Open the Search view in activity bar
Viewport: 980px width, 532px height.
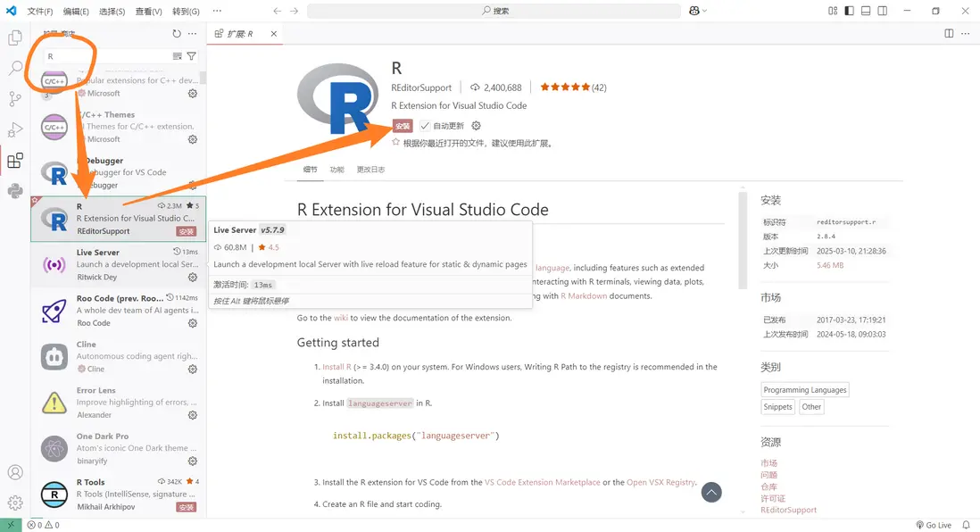[15, 68]
